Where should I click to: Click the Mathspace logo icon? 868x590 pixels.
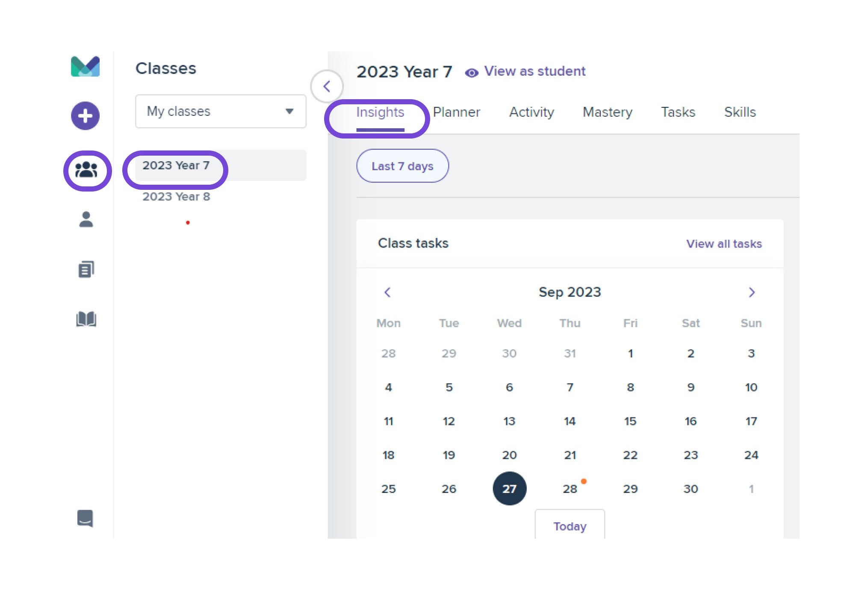[x=85, y=67]
